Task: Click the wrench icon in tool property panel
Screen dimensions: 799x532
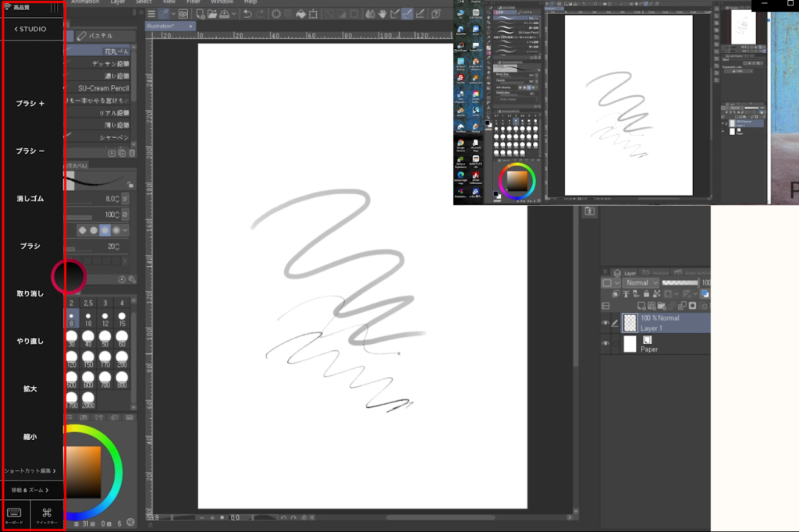Action: pyautogui.click(x=132, y=279)
